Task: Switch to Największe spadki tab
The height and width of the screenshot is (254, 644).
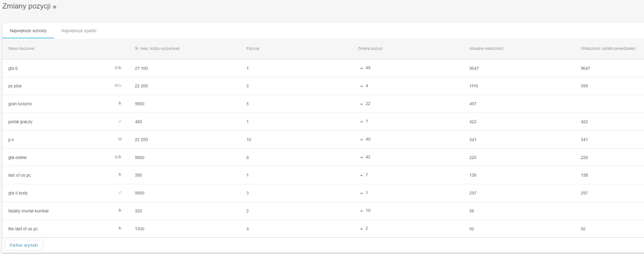Action: coord(79,31)
